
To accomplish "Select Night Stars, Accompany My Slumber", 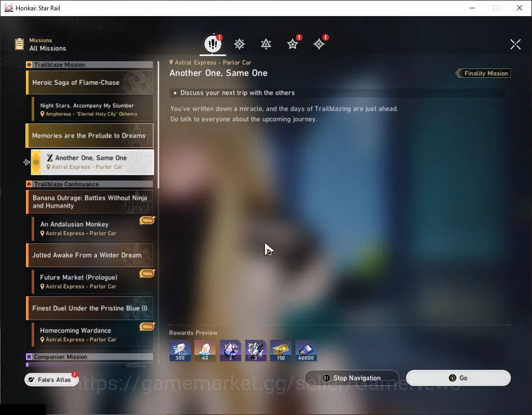I will click(x=92, y=109).
